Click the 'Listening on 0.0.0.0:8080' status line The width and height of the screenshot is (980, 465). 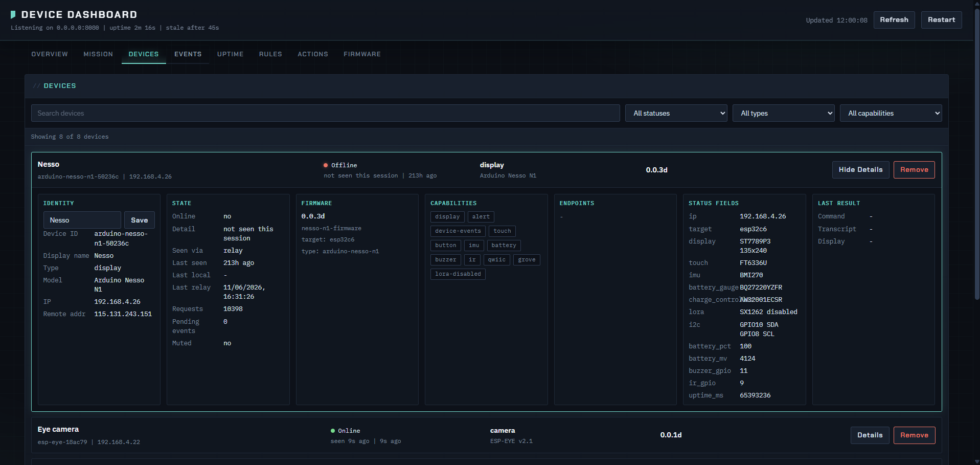[x=55, y=28]
